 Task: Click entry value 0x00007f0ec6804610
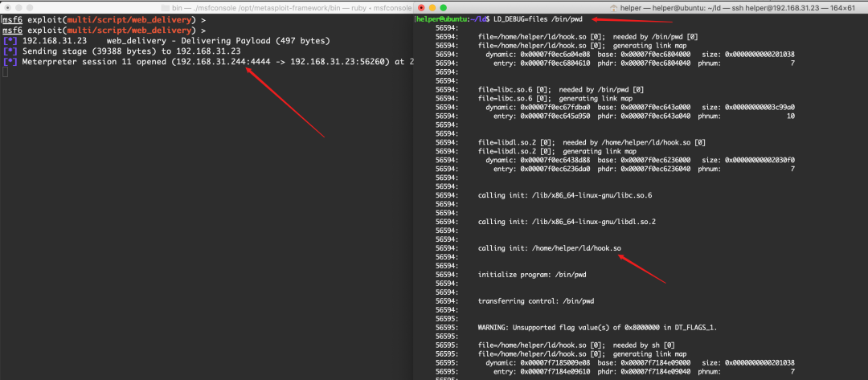point(556,63)
